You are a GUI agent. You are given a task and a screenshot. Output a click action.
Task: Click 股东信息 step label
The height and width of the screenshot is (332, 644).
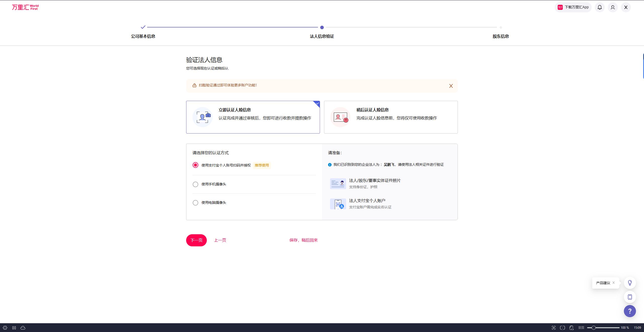[x=501, y=36]
